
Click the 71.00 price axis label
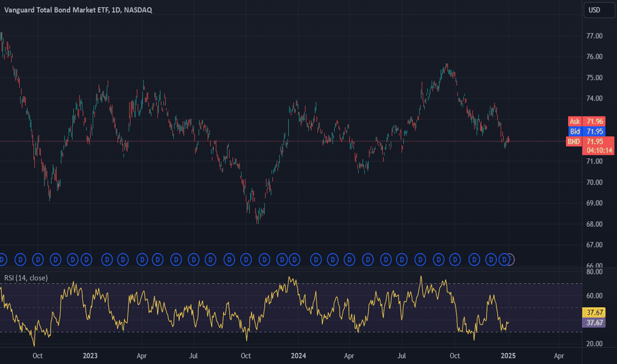(594, 161)
